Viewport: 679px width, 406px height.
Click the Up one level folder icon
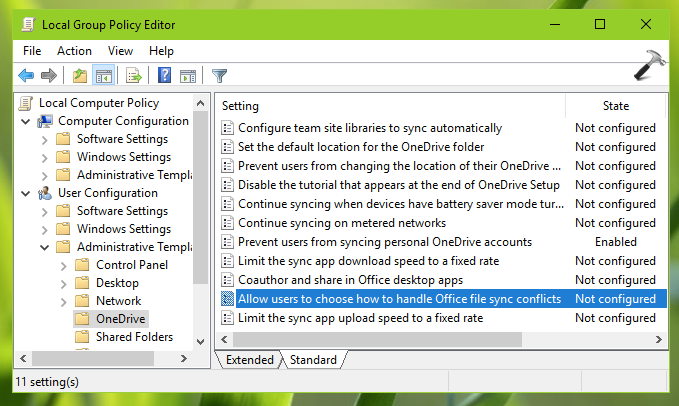80,76
